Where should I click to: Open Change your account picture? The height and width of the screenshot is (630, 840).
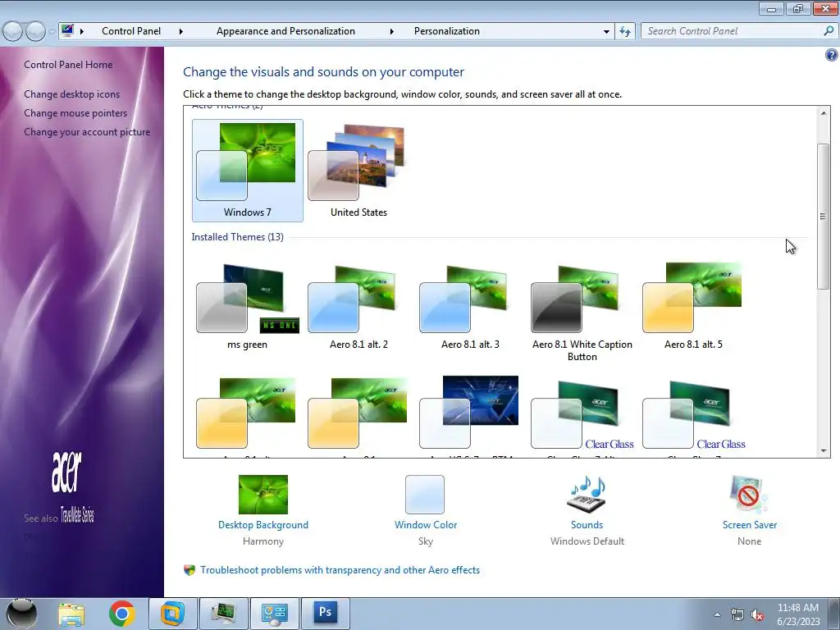pyautogui.click(x=87, y=132)
